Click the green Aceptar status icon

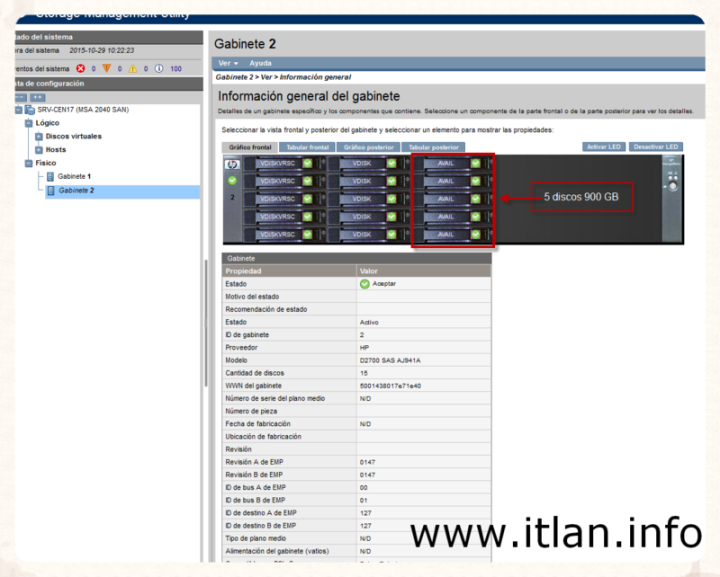click(x=365, y=284)
